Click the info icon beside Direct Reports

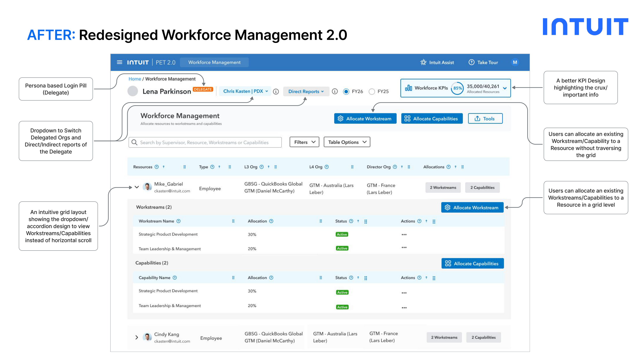coord(335,91)
